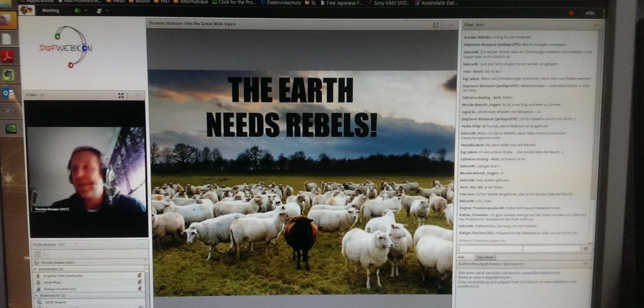Viewport: 644px width, 308px height.
Task: Open the speaker audio dropdown arrow
Action: pos(86,11)
